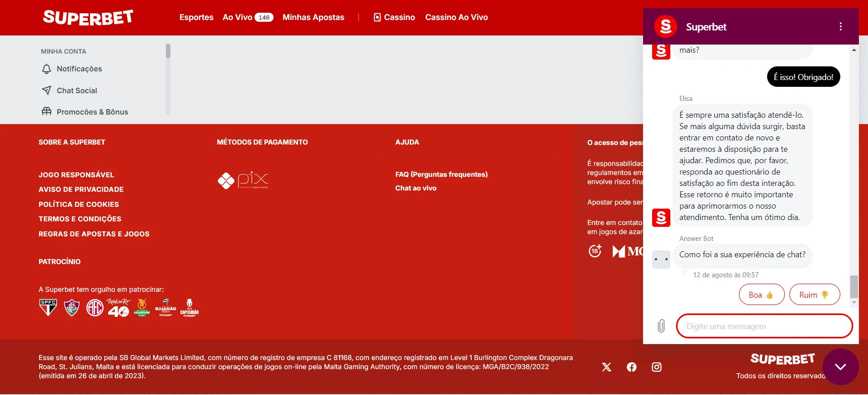Click the Patrocínio heading
The height and width of the screenshot is (395, 868).
60,261
